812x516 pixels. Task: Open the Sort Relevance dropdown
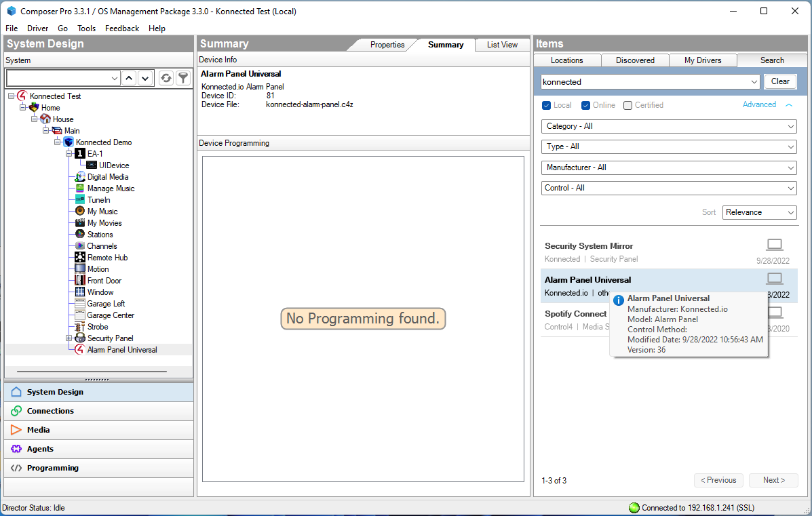[759, 212]
